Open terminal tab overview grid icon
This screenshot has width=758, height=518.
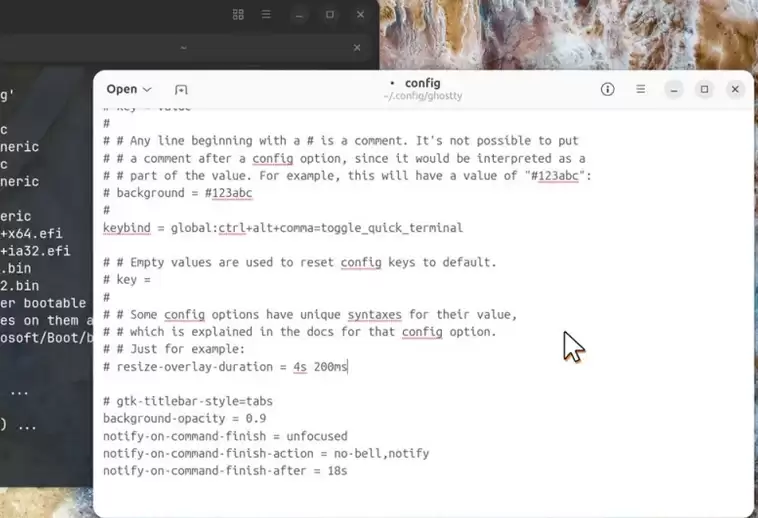point(238,14)
